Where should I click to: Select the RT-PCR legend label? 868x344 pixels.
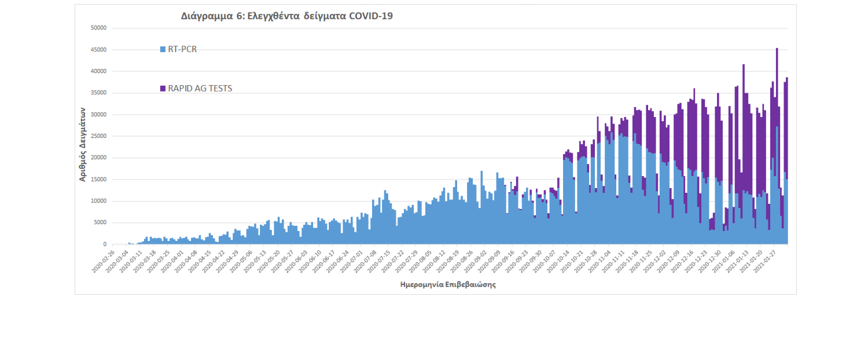click(182, 50)
